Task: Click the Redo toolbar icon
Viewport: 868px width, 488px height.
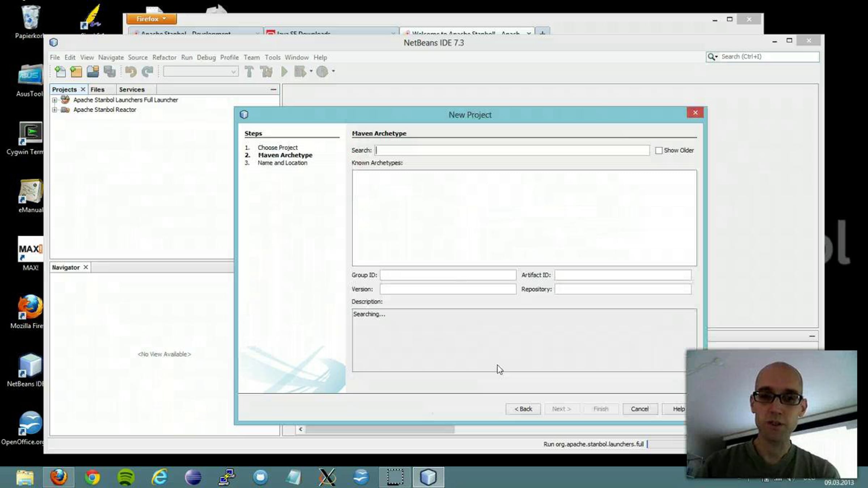Action: click(147, 72)
